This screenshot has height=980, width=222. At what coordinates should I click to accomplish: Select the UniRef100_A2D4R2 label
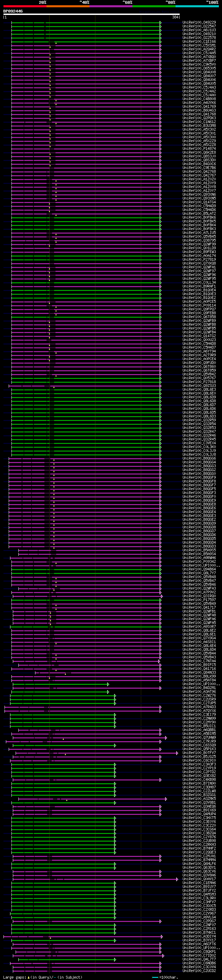tap(199, 49)
